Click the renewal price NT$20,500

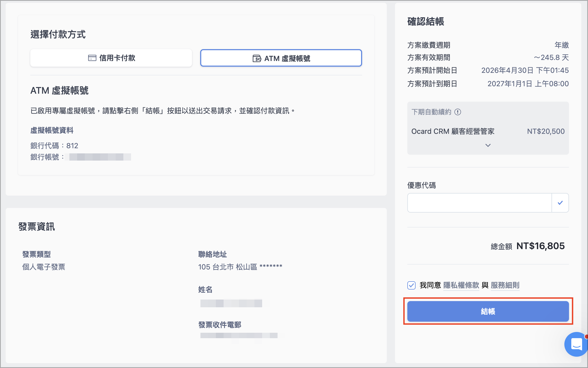(546, 131)
